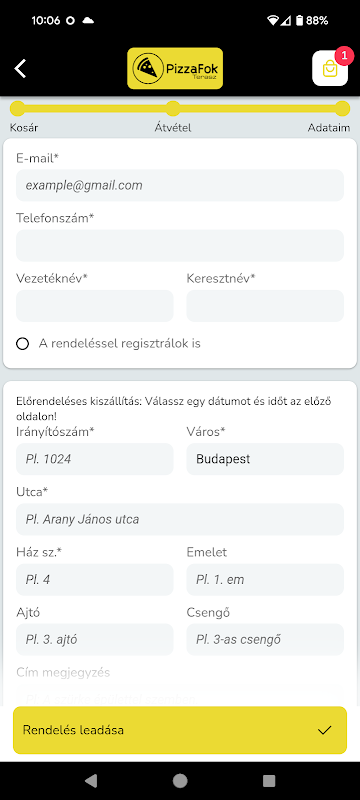This screenshot has width=360, height=800.
Task: Go to Átvétel progress step
Action: pyautogui.click(x=173, y=109)
